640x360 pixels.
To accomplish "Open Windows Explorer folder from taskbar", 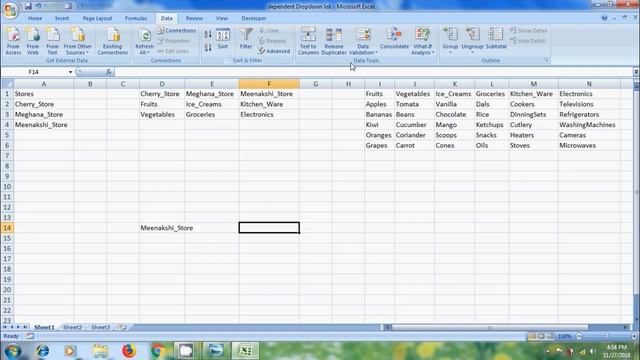I will (100, 351).
